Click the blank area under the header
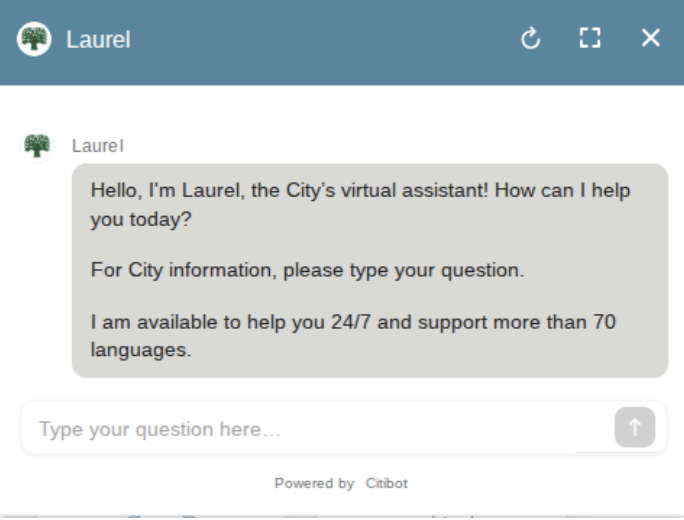This screenshot has height=520, width=684. 342,107
